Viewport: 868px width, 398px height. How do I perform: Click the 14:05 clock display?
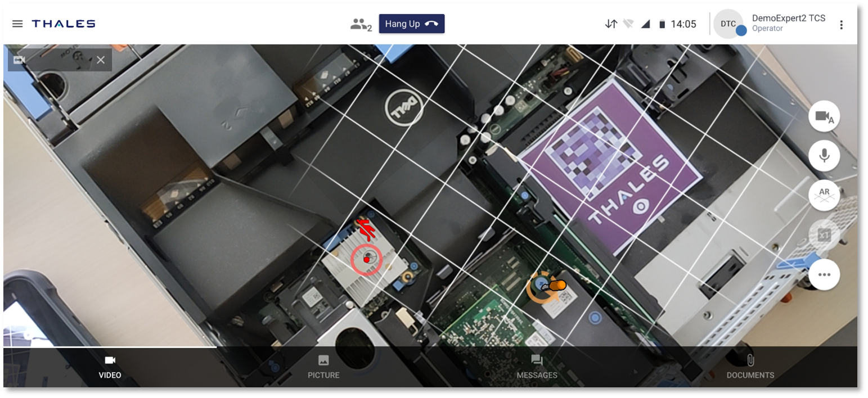click(x=683, y=24)
